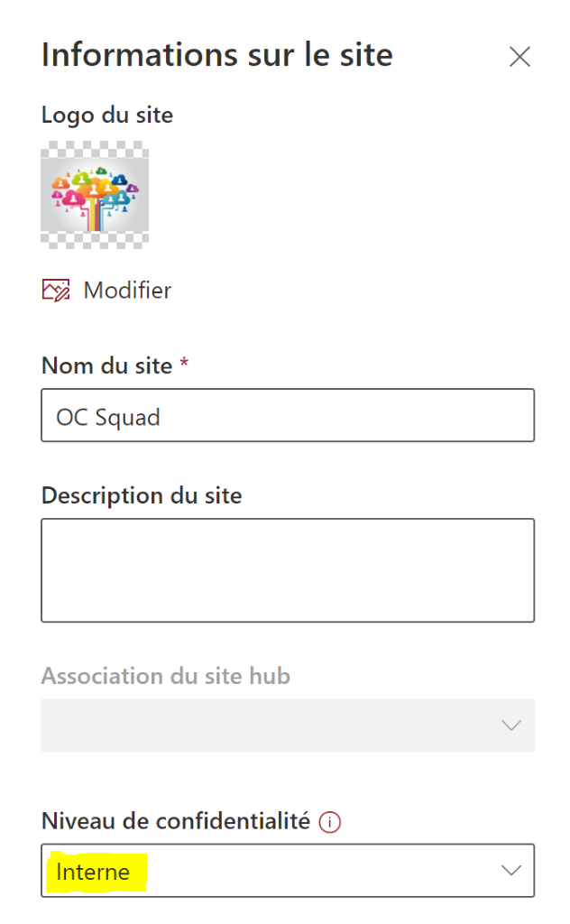The height and width of the screenshot is (924, 570).
Task: Select the highlighted Interne value
Action: click(x=93, y=872)
